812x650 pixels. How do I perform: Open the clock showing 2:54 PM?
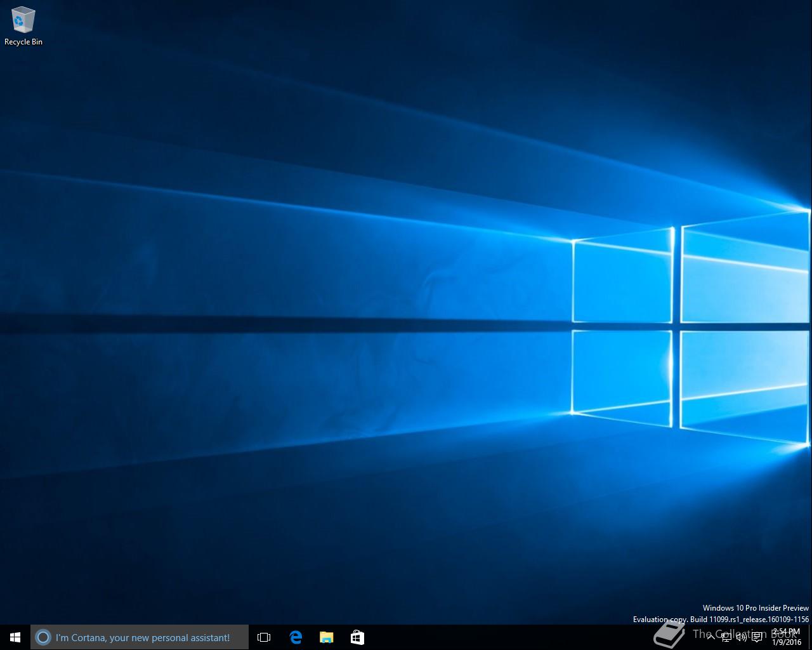(x=787, y=637)
